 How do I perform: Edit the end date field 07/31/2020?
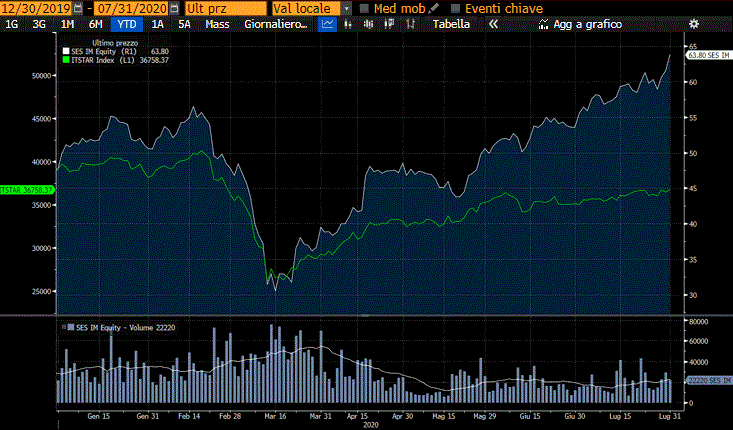(132, 8)
